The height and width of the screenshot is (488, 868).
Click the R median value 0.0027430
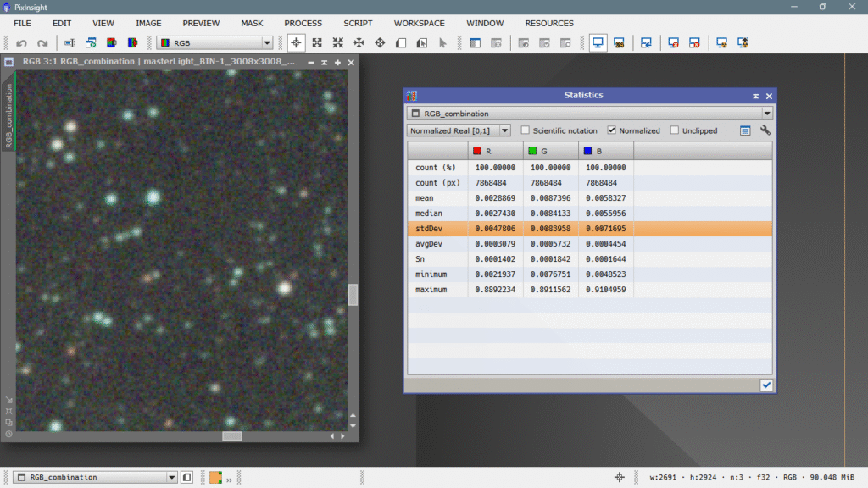tap(495, 213)
